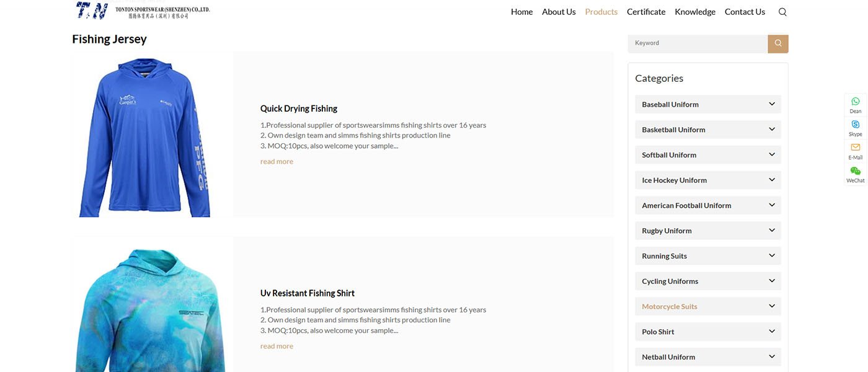Expand the Baseball Uniform category
Viewport: 868px width, 372px height.
772,104
